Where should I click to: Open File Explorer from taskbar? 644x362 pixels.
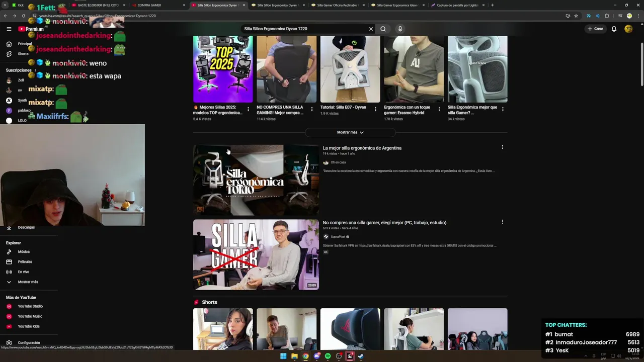click(294, 356)
